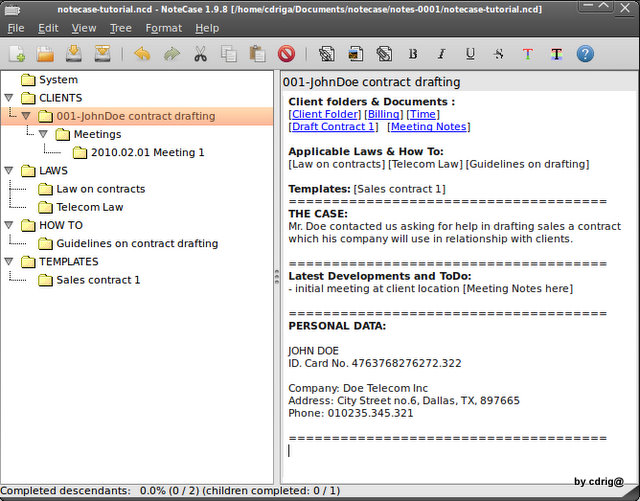Screen dimensions: 640x501
Task: Open the Edit menu
Action: pos(48,28)
